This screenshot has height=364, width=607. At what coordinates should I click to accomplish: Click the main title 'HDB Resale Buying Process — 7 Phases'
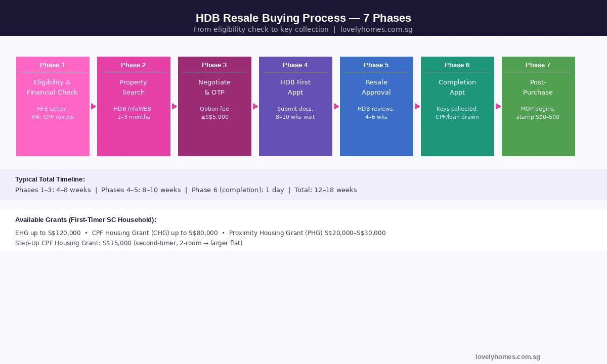coord(303,18)
